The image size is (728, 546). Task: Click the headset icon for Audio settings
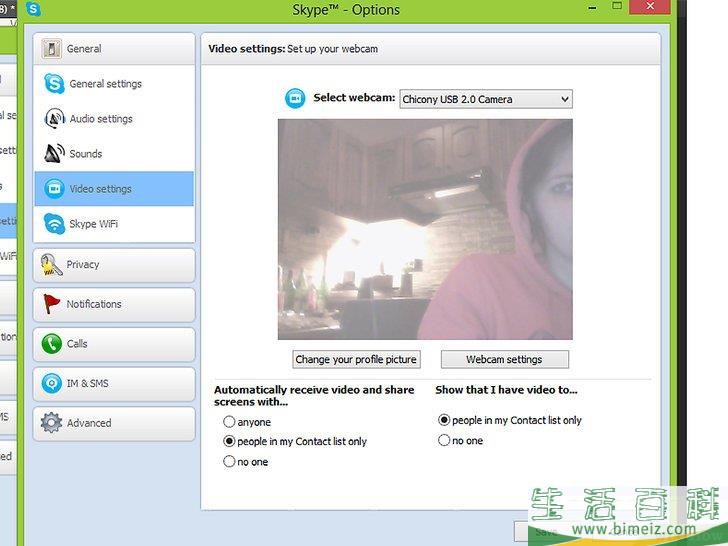[x=54, y=118]
